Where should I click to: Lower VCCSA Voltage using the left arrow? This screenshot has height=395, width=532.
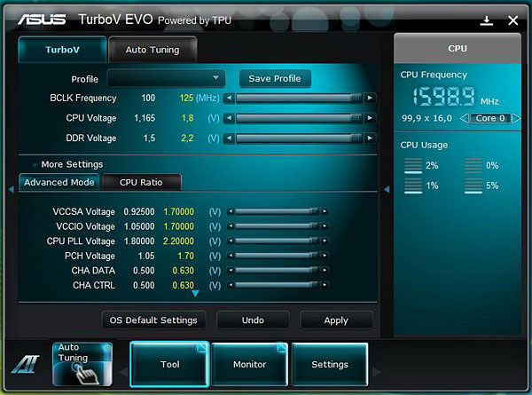click(x=231, y=211)
